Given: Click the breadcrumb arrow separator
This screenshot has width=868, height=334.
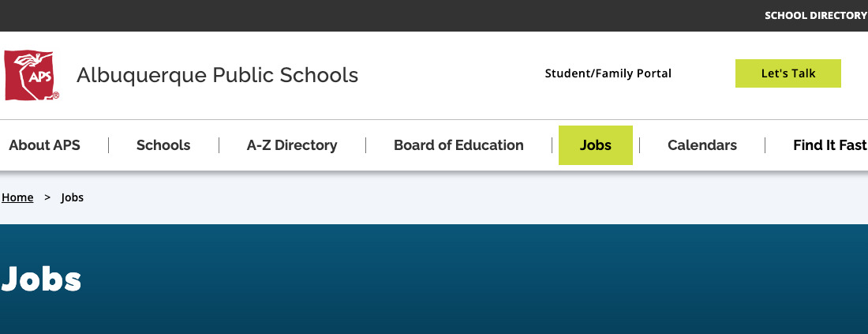Looking at the screenshot, I should click(x=47, y=197).
